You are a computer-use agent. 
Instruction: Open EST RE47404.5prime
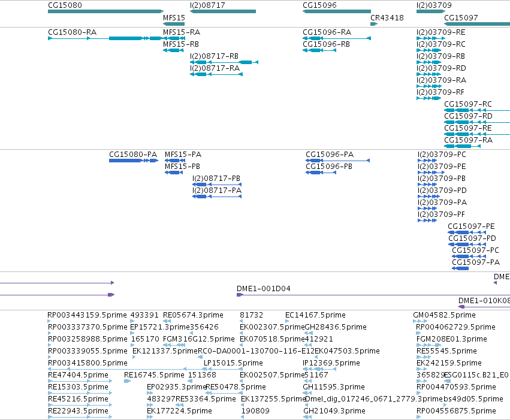click(x=78, y=375)
